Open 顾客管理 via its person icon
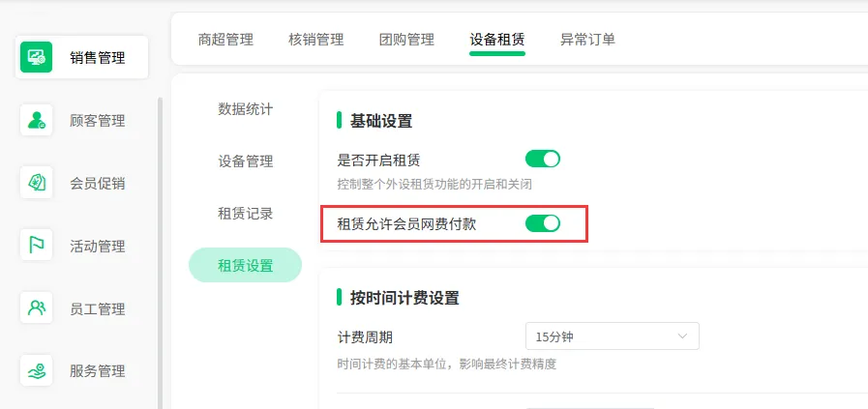Screen dimensions: 868x409 (36, 120)
